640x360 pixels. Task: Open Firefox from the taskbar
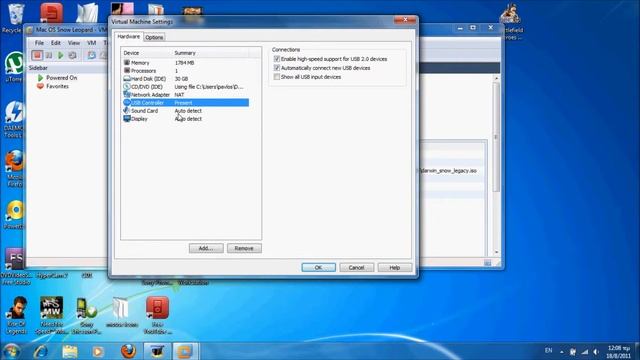click(x=128, y=351)
